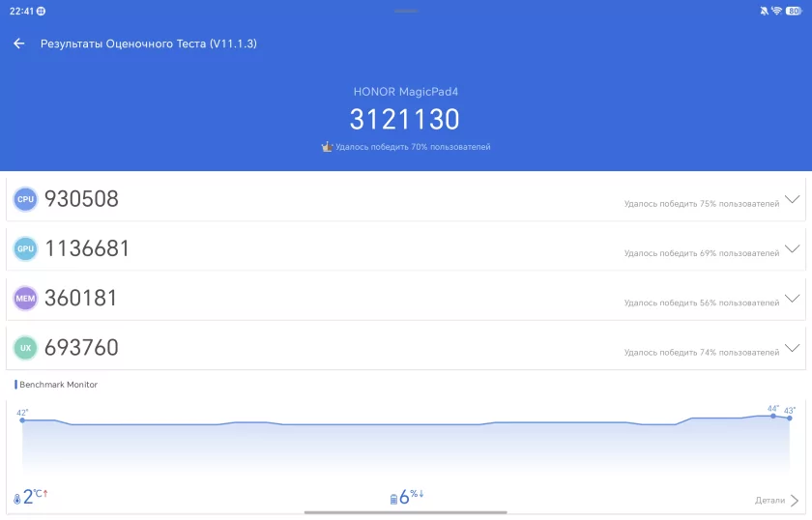The height and width of the screenshot is (520, 812).
Task: Tap the CPU badge icon
Action: [x=25, y=199]
